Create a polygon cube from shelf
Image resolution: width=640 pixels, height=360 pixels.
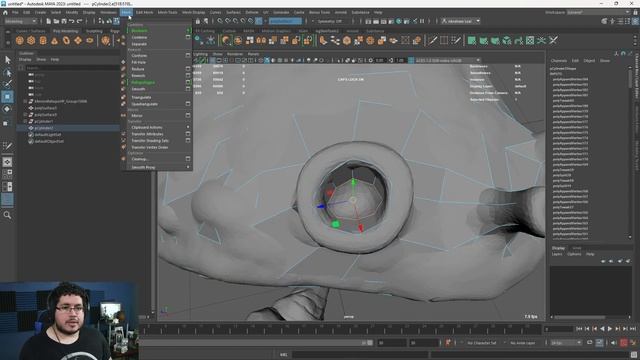(31, 40)
